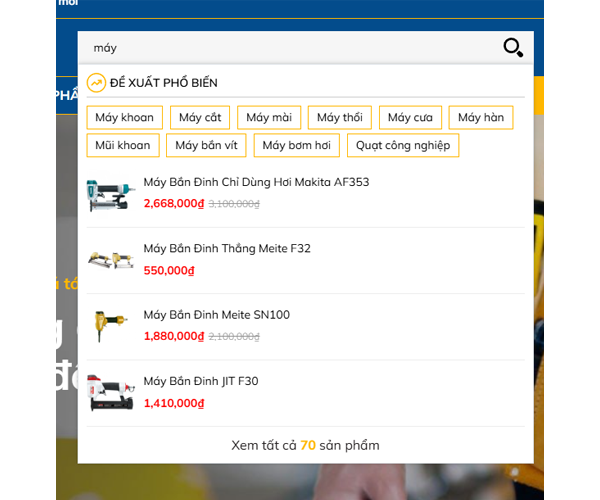The height and width of the screenshot is (500, 600).
Task: Choose the 'Máy mài' suggestion tag
Action: point(268,118)
